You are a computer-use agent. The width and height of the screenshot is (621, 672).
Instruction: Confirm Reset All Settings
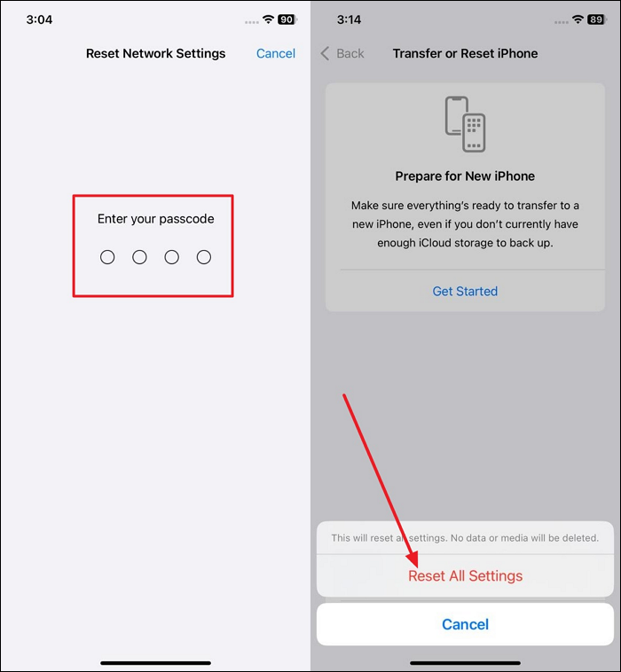[466, 575]
